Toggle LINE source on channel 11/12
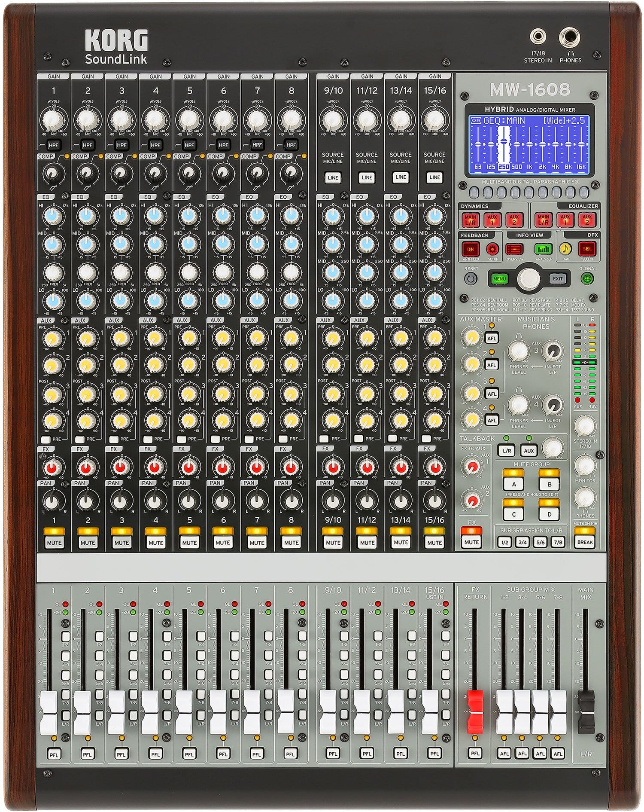The height and width of the screenshot is (812, 644). click(367, 177)
